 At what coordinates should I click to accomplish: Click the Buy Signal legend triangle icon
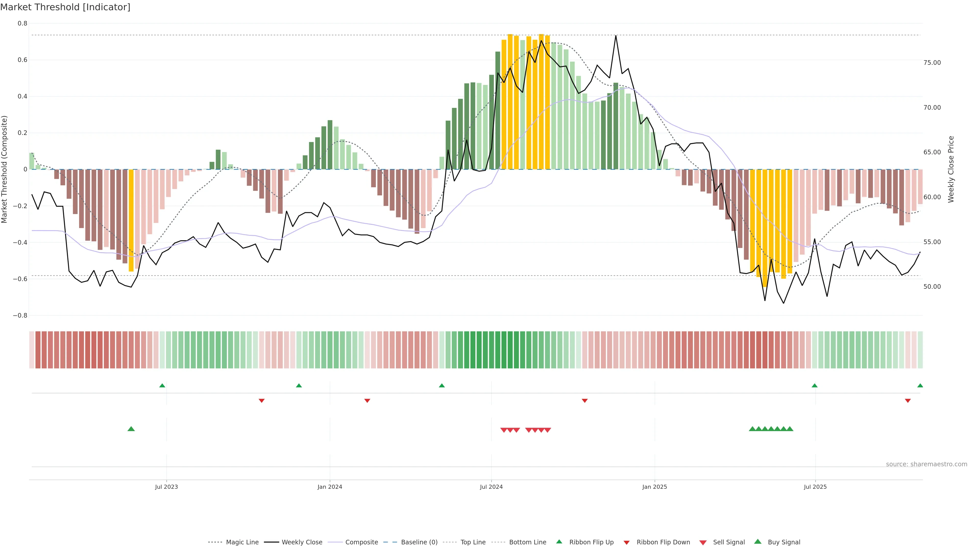point(758,542)
